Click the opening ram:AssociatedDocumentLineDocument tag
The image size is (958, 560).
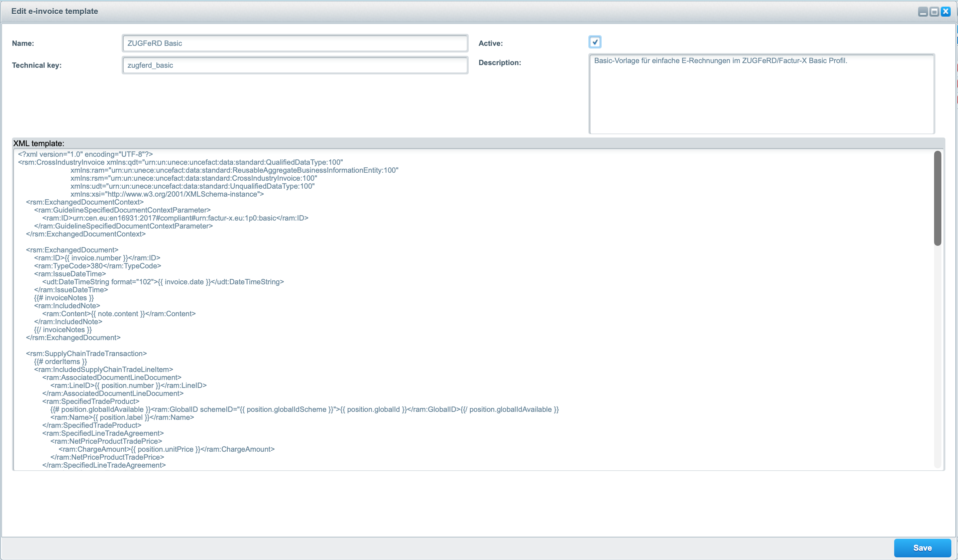tap(112, 378)
